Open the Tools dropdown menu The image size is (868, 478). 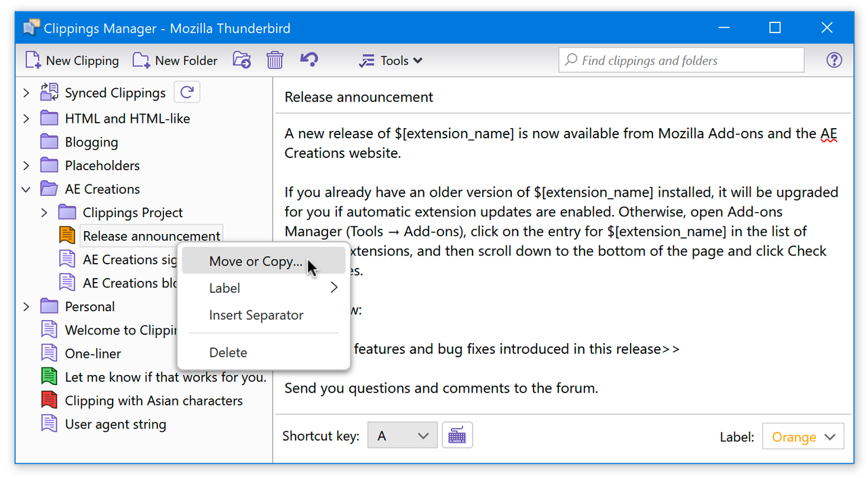point(391,60)
